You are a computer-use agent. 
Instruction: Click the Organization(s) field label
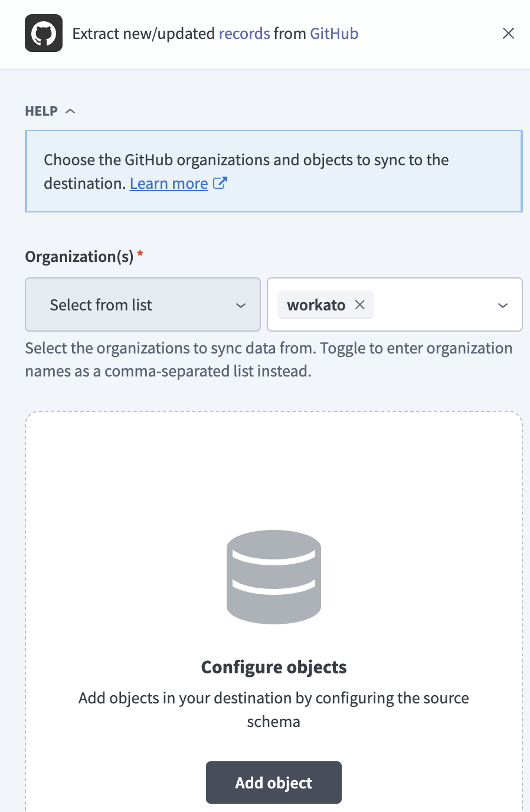pyautogui.click(x=80, y=257)
